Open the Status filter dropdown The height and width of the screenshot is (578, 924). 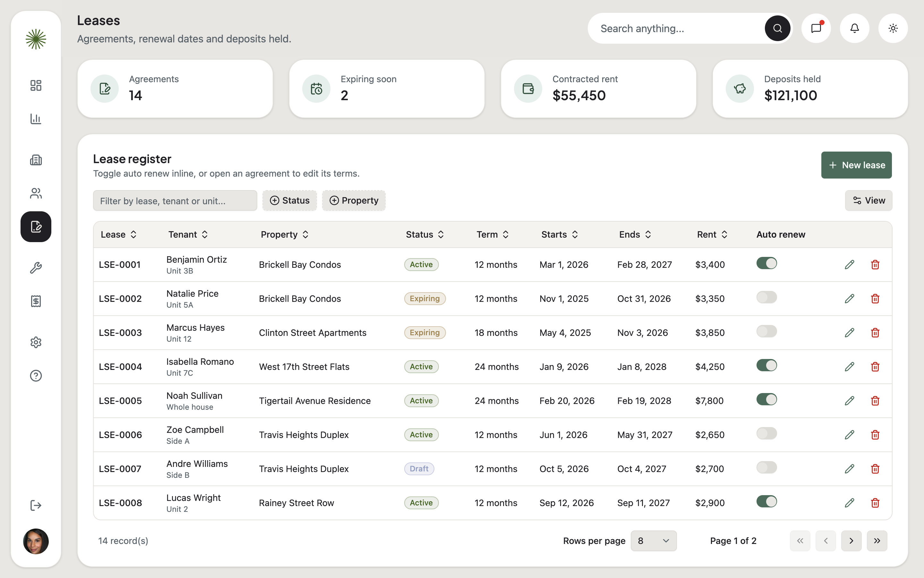(289, 200)
